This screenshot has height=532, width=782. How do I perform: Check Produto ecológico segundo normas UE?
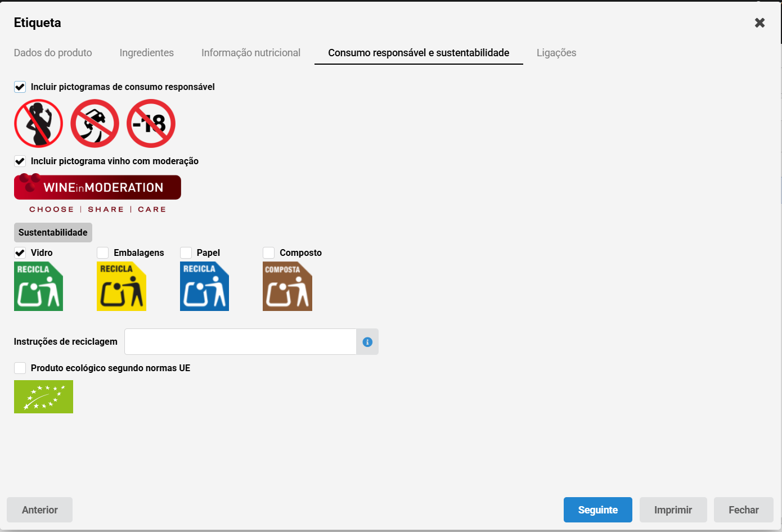click(x=20, y=368)
